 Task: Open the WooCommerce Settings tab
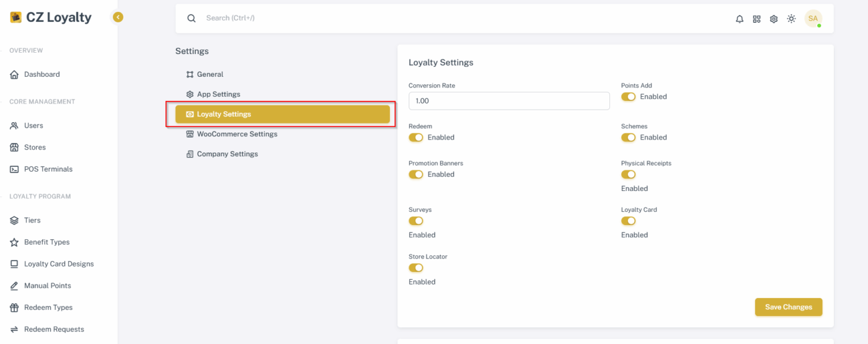(282, 134)
